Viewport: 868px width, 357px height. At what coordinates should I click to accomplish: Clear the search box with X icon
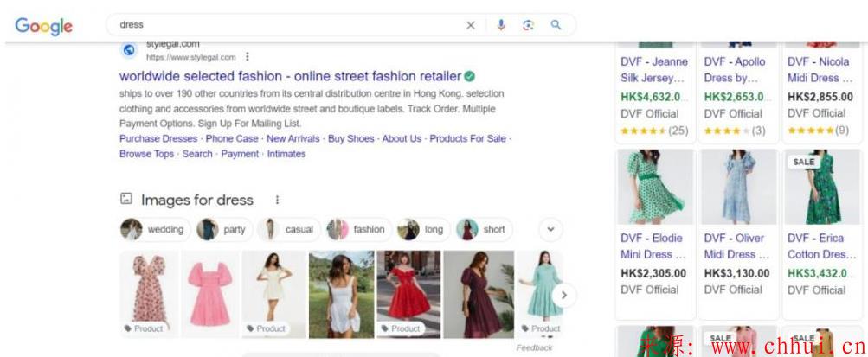471,25
